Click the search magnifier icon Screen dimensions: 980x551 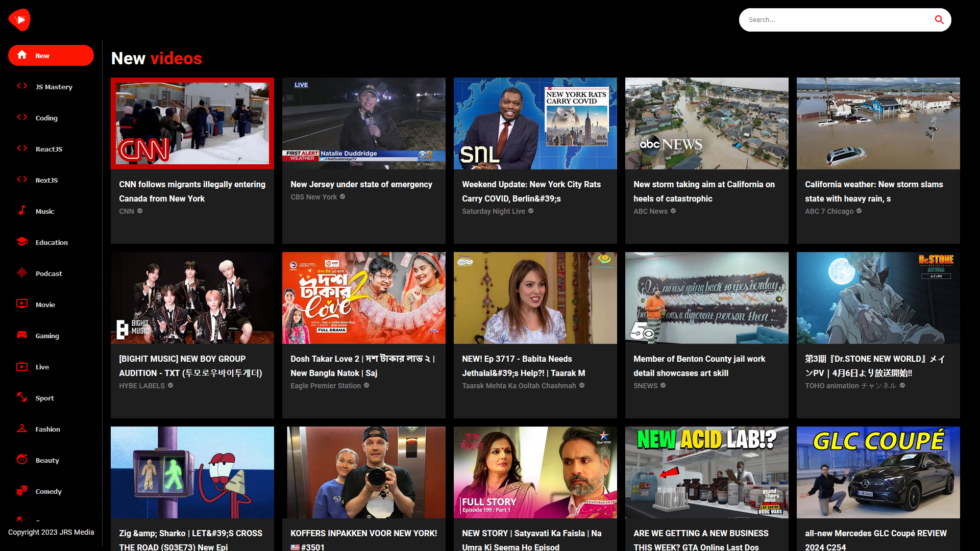(x=939, y=20)
